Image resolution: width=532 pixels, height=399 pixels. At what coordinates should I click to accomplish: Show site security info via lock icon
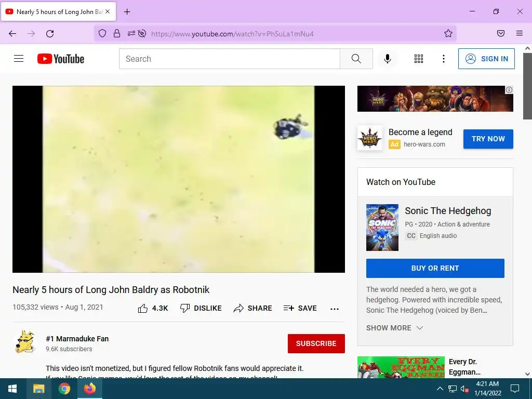pyautogui.click(x=117, y=33)
